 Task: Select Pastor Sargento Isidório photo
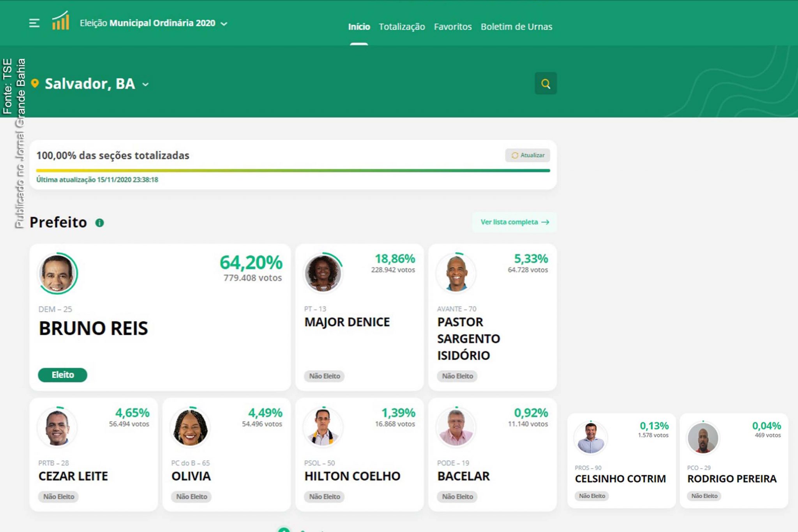(x=456, y=273)
